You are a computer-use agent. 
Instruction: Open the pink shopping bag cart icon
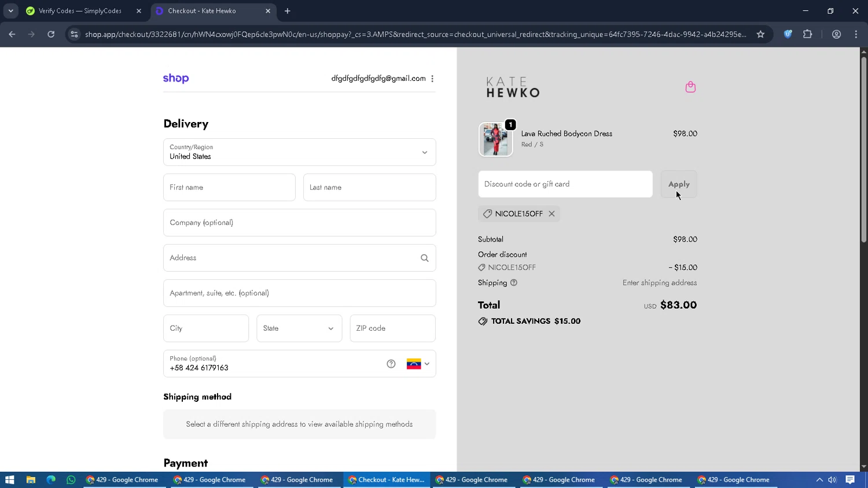pyautogui.click(x=690, y=87)
